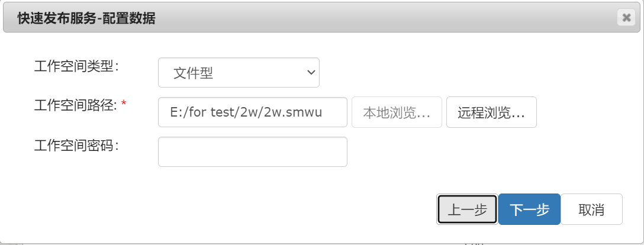
Task: Click the 工作空间密码 label
Action: tap(76, 145)
